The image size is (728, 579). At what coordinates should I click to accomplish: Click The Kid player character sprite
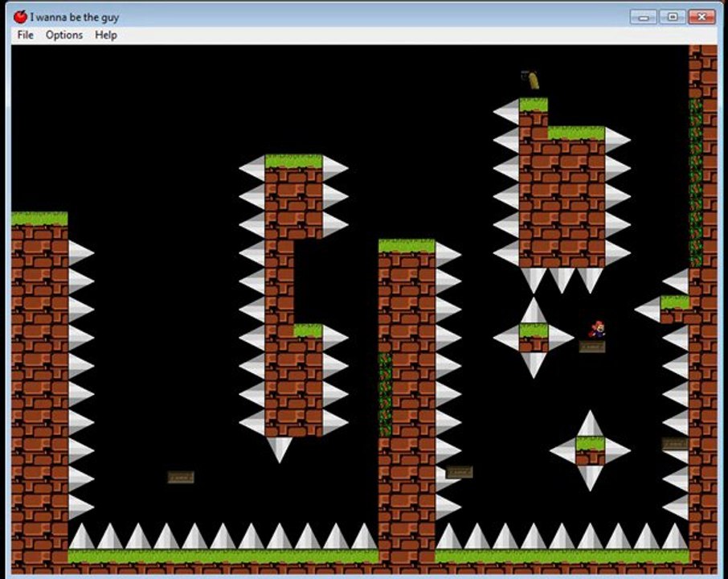(598, 330)
